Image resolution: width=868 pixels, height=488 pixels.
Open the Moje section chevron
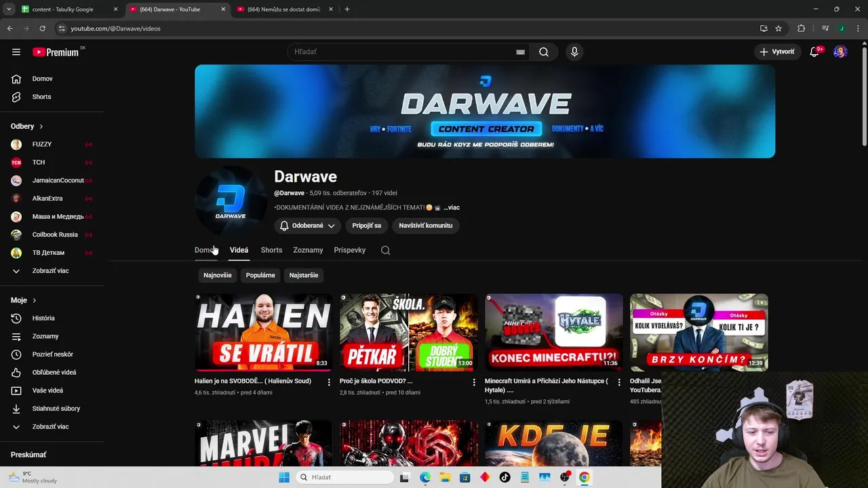[34, 300]
